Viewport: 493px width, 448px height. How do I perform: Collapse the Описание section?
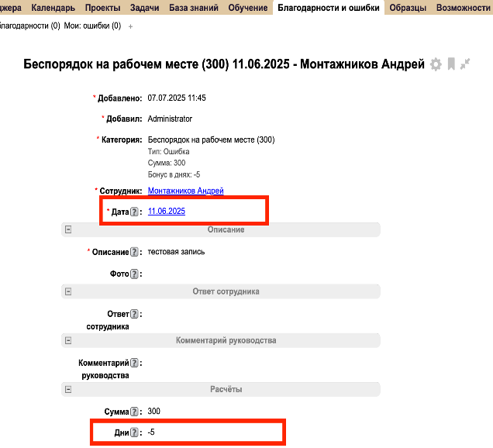pos(68,229)
